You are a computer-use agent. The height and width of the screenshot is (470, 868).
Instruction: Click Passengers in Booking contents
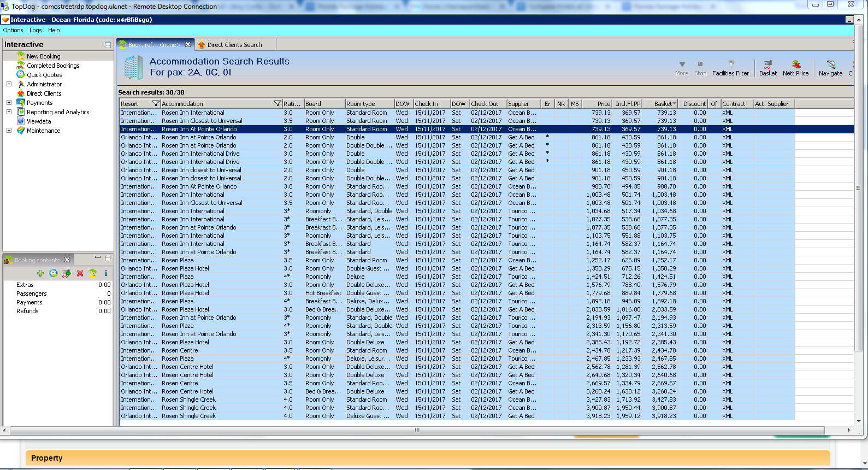point(31,293)
